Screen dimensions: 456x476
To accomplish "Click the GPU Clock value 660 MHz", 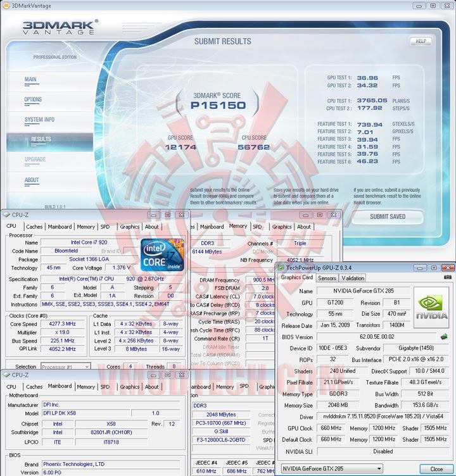I will pyautogui.click(x=331, y=428).
